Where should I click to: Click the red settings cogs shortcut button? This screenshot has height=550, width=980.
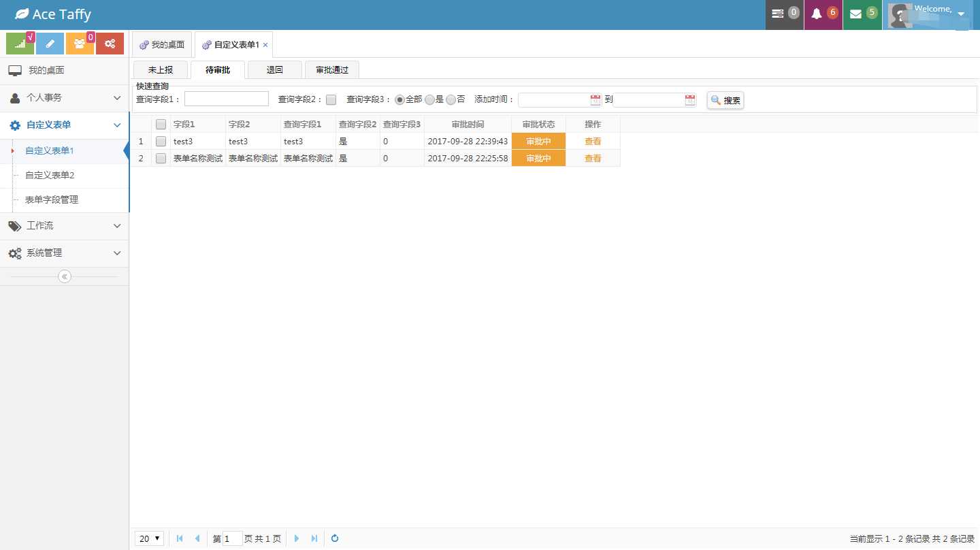[x=110, y=44]
